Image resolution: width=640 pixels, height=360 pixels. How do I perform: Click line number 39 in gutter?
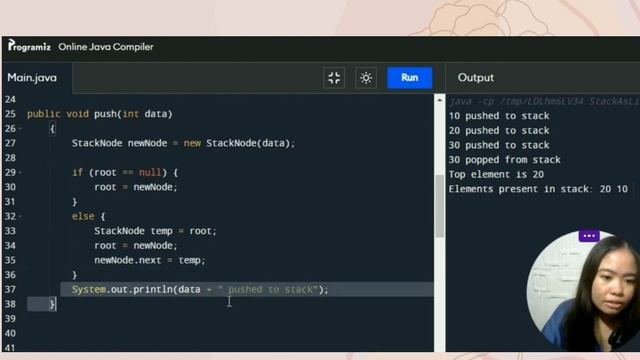tap(10, 319)
